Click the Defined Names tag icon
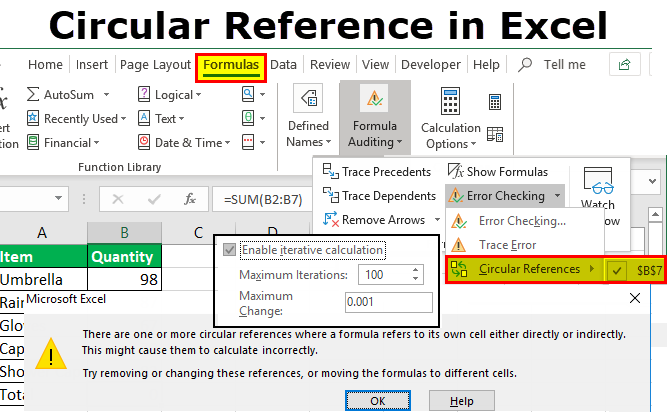Viewport: 667px width, 412px height. pyautogui.click(x=309, y=99)
